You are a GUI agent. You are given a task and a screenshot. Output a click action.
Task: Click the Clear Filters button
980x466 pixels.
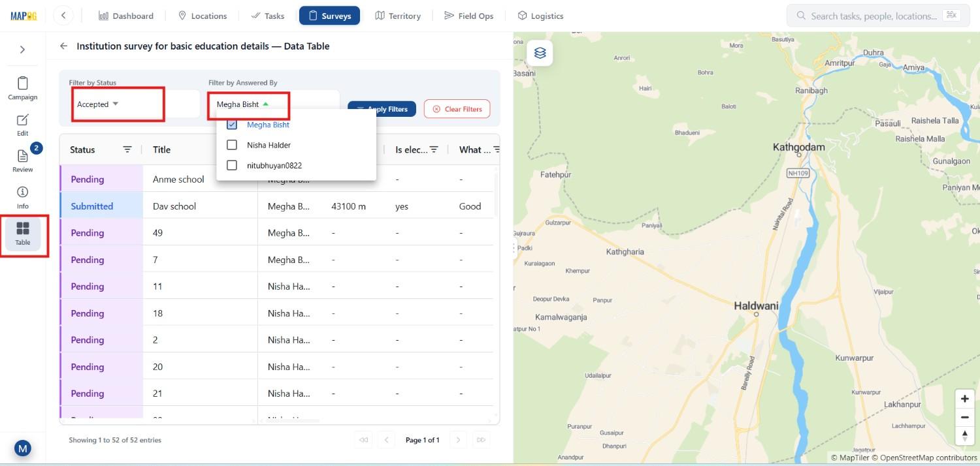457,109
